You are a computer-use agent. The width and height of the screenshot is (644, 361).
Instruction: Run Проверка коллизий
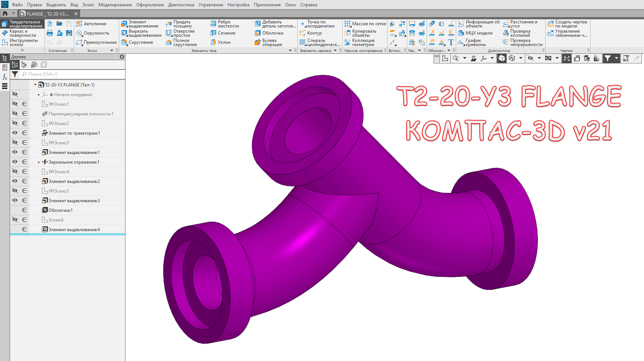(x=522, y=33)
